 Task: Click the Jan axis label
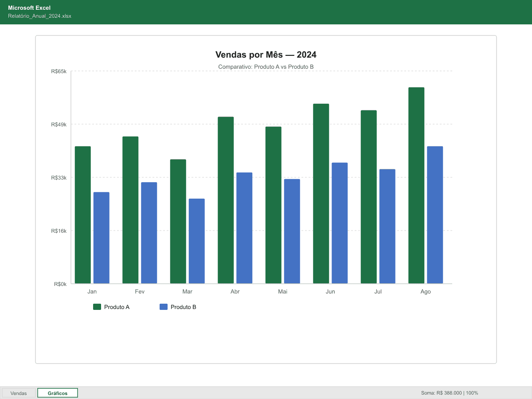coord(92,291)
